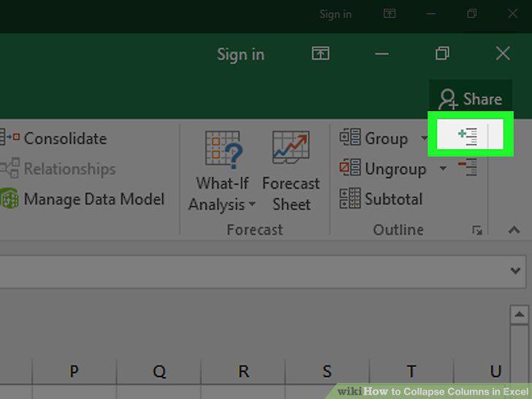Click the Show Detail icon in Outline group
532x399 pixels.
[468, 136]
